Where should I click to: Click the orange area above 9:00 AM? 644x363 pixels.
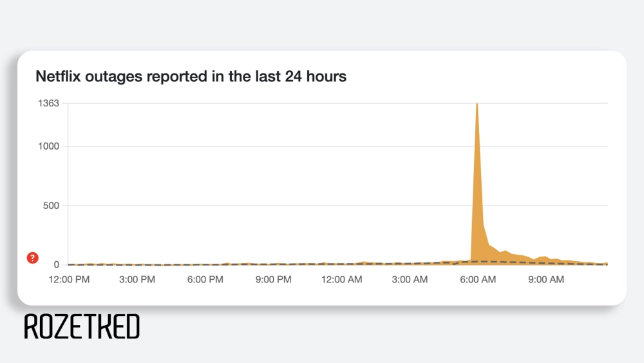click(x=545, y=260)
